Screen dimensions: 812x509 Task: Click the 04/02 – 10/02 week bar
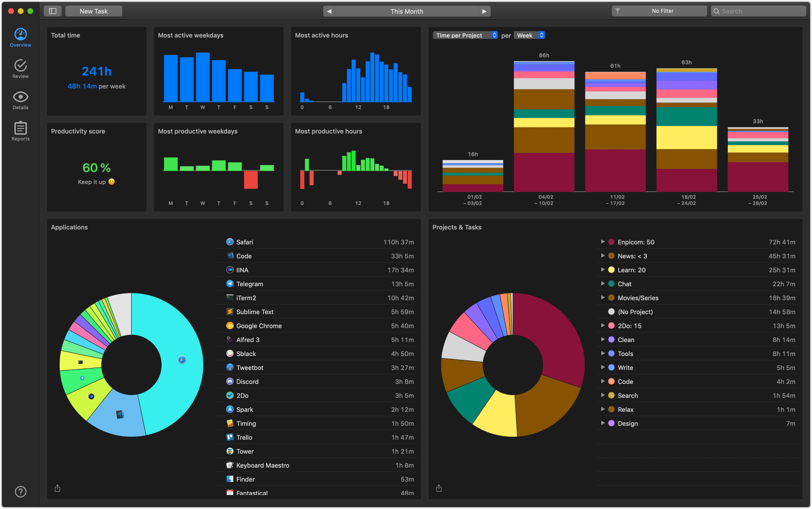(x=544, y=127)
